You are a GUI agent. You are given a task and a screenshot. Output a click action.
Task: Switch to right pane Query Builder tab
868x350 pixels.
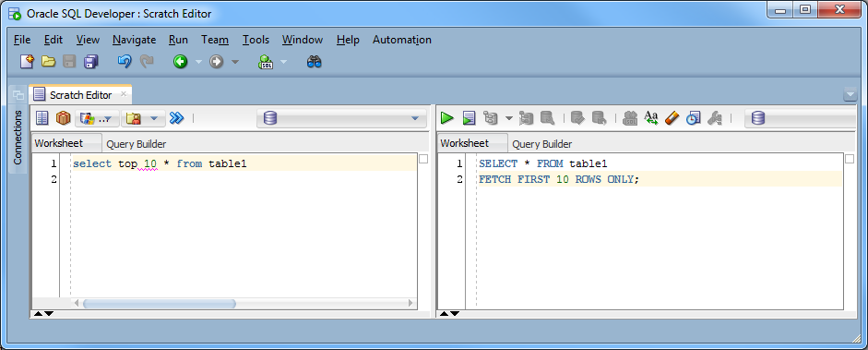click(542, 144)
